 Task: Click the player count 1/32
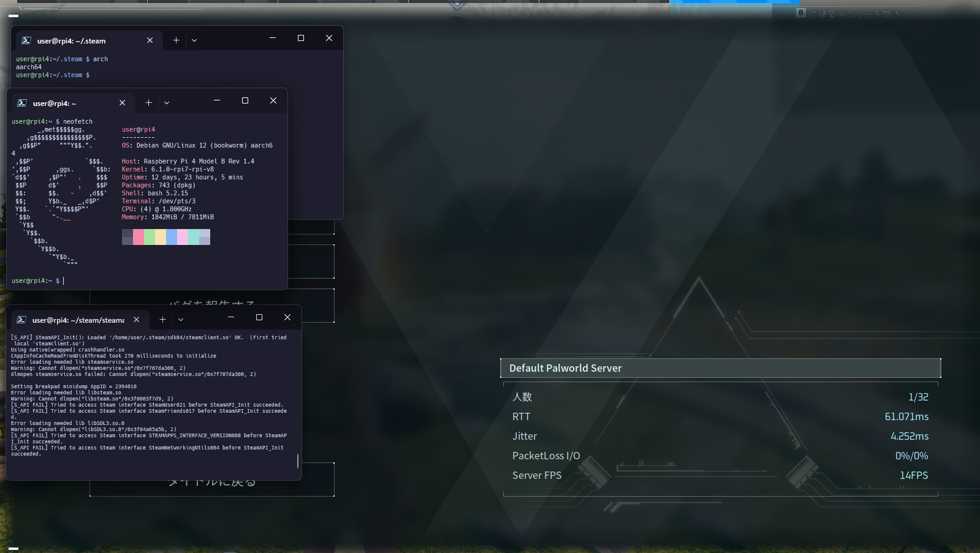(x=918, y=397)
